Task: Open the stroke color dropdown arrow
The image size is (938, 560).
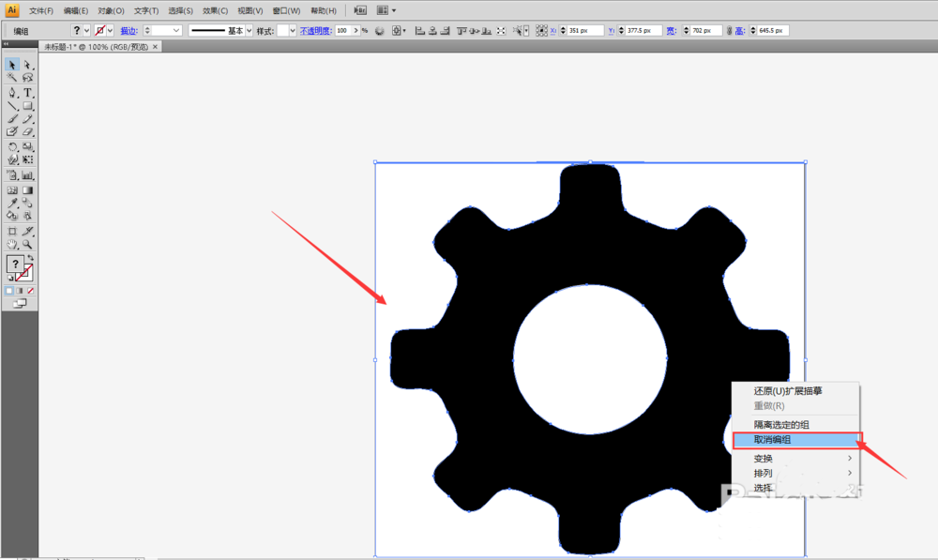Action: [110, 31]
